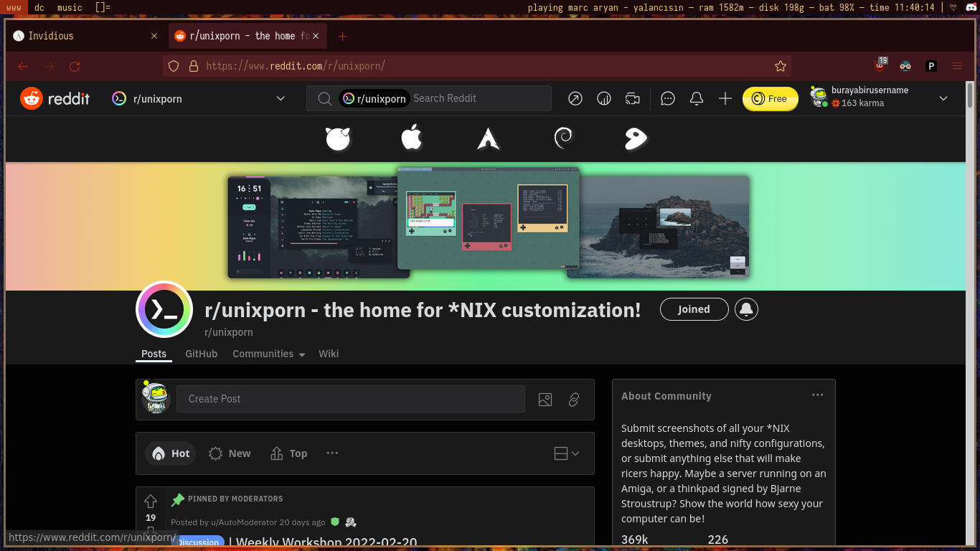980x551 pixels.
Task: Click the plus icon to create post
Action: tap(725, 98)
